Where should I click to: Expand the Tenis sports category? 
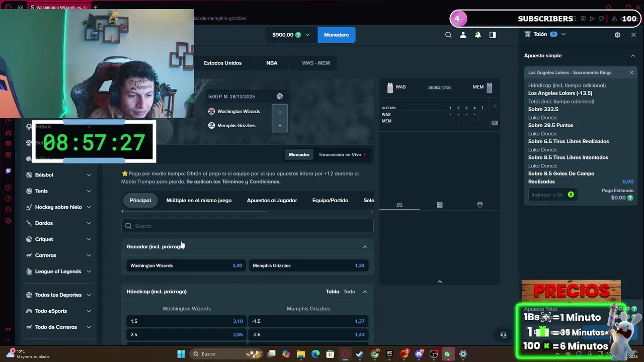(89, 191)
